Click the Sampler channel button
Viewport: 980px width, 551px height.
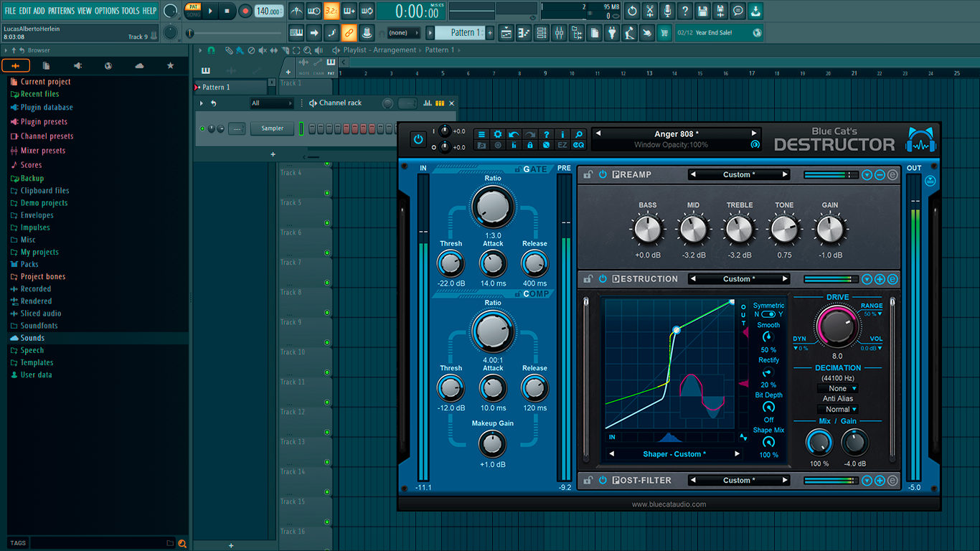coord(273,128)
